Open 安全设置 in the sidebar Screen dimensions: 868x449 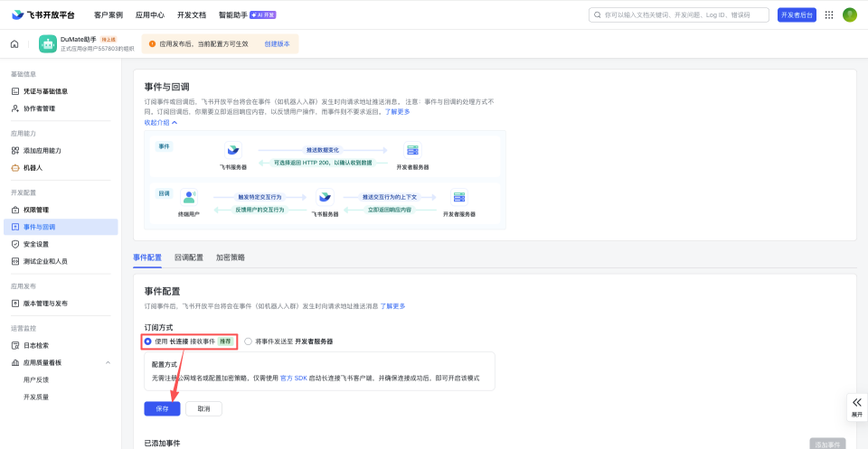[36, 244]
